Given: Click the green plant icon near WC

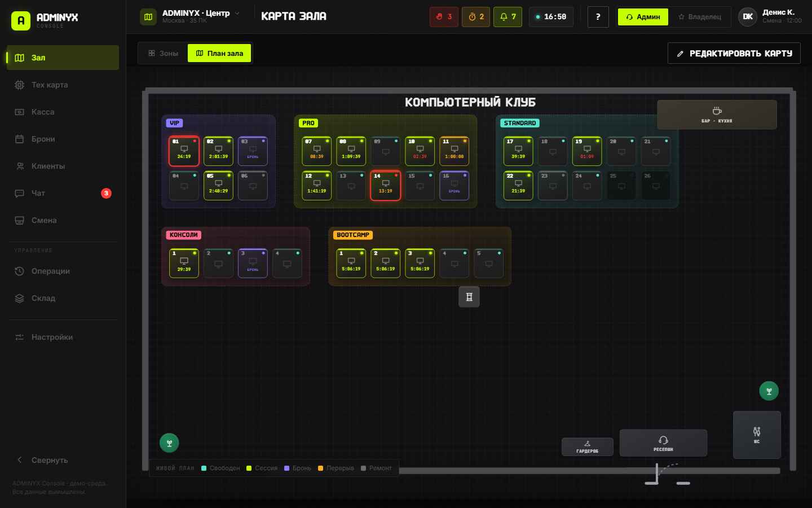Looking at the screenshot, I should 769,391.
